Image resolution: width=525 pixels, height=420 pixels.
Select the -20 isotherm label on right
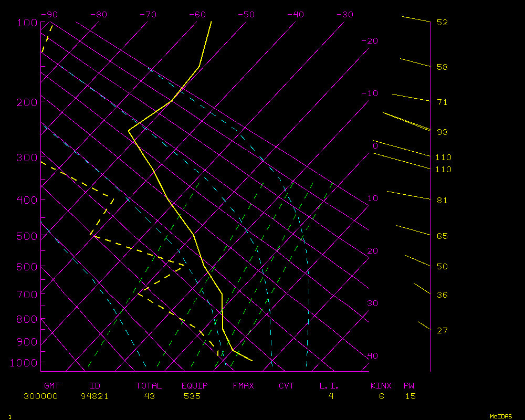pos(370,41)
